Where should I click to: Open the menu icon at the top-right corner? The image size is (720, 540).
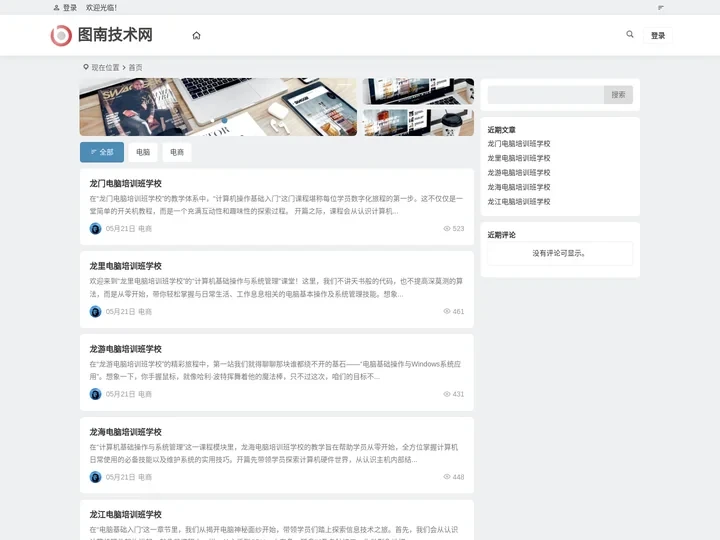click(661, 8)
